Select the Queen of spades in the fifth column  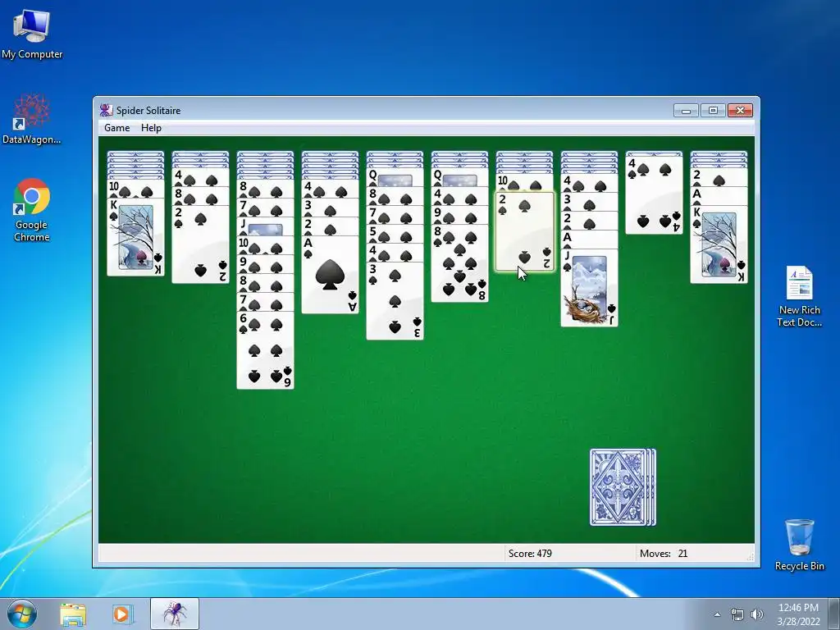pyautogui.click(x=395, y=177)
